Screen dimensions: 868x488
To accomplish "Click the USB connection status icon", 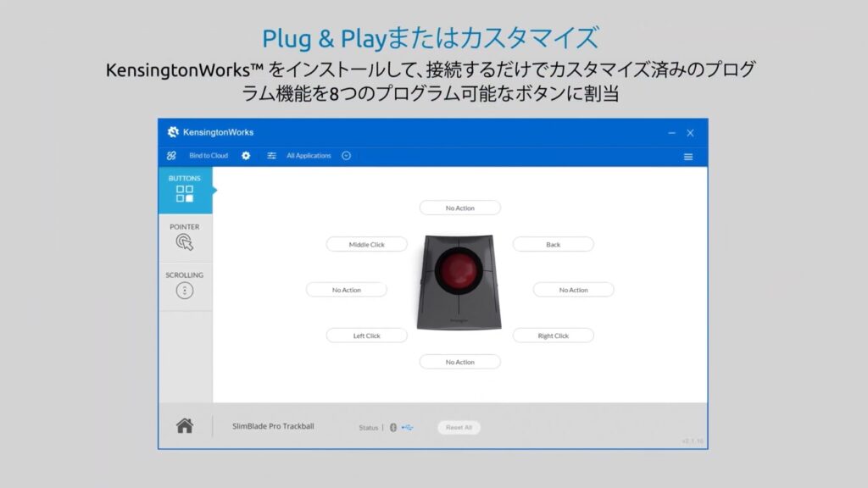I will (x=408, y=428).
